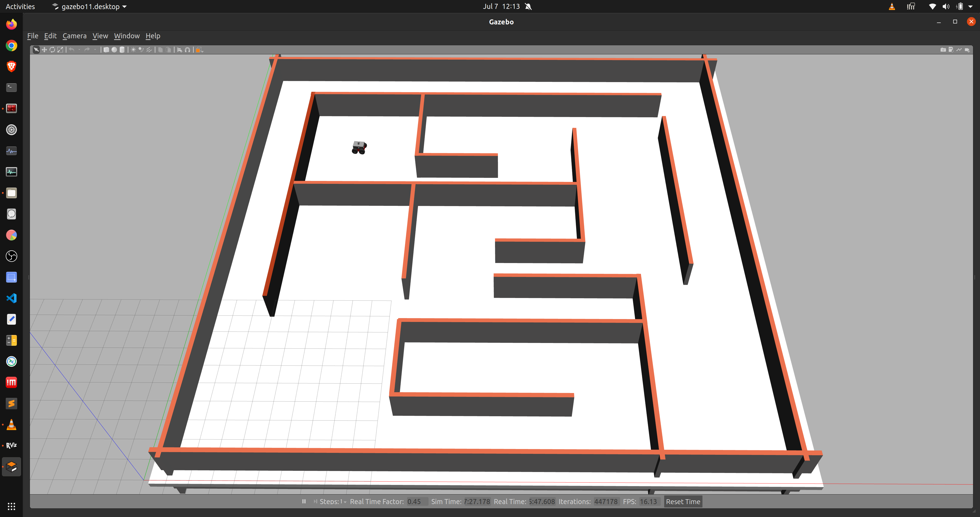Image resolution: width=980 pixels, height=517 pixels.
Task: Expand the Steps dropdown
Action: 345,502
